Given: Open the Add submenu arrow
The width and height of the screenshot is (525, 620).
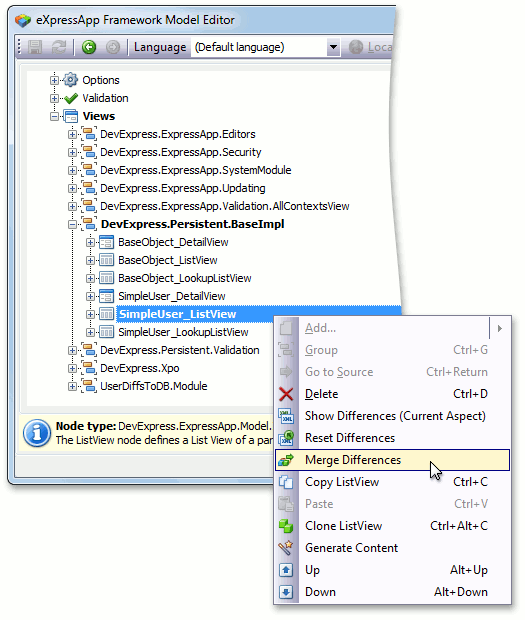Looking at the screenshot, I should (x=500, y=328).
